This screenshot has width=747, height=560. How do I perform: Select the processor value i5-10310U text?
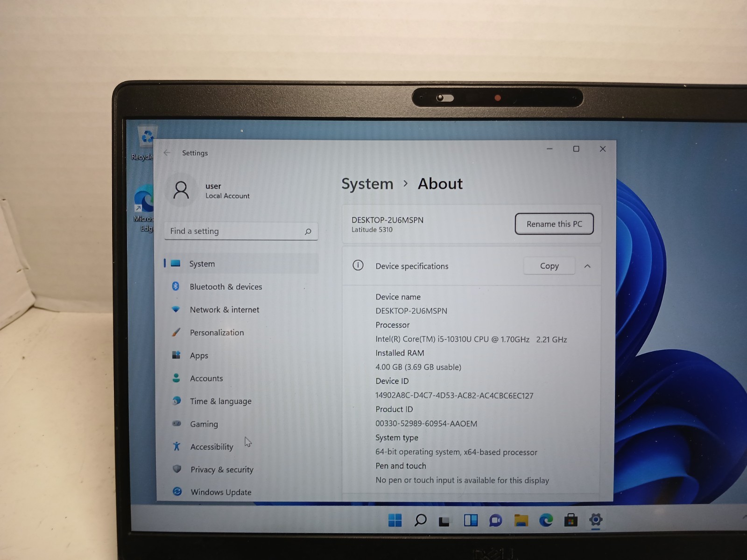click(x=471, y=339)
